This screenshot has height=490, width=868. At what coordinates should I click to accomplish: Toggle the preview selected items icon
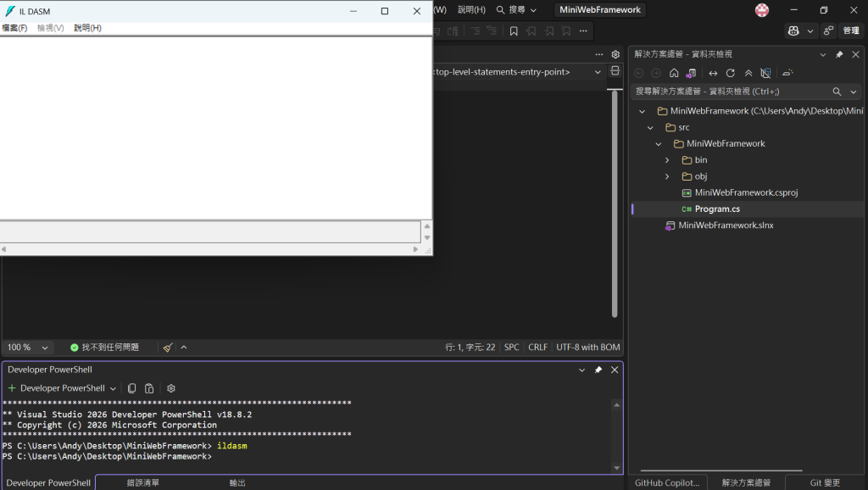click(x=787, y=73)
